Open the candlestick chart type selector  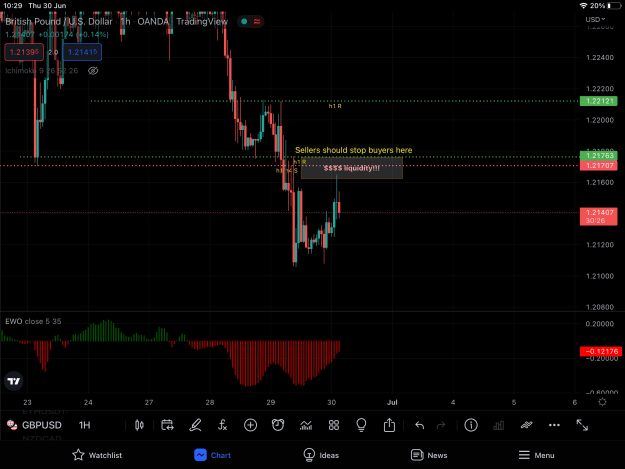(139, 425)
